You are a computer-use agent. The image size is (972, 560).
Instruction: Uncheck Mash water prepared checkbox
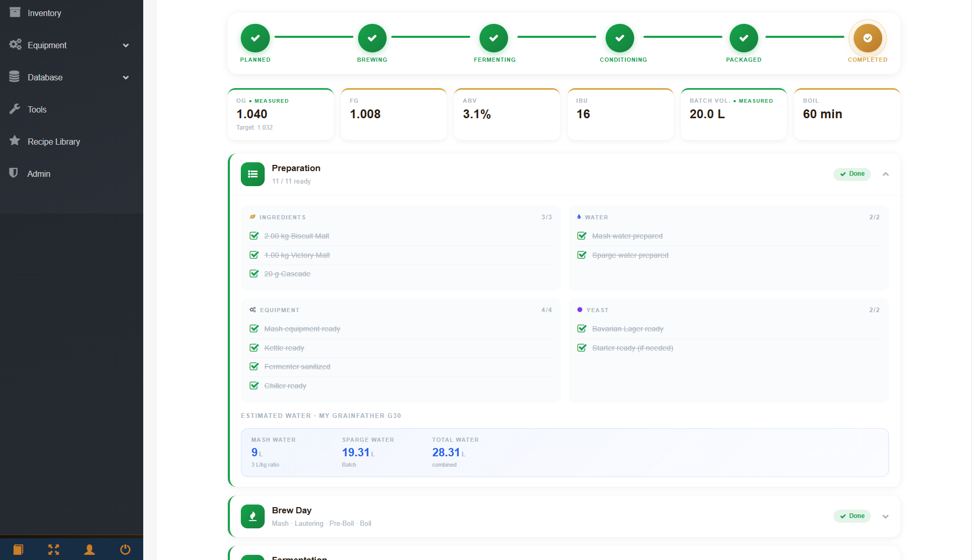coord(582,236)
